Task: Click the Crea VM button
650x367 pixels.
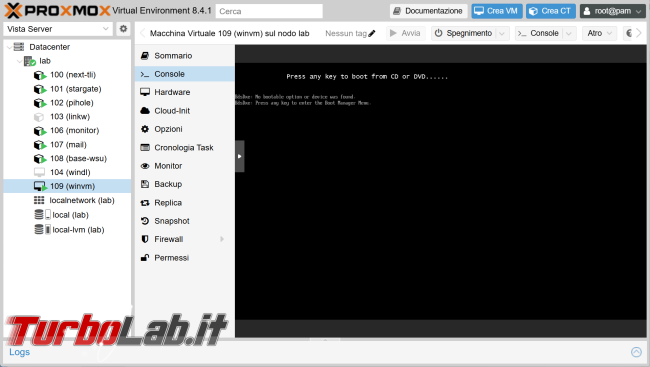Action: coord(497,11)
